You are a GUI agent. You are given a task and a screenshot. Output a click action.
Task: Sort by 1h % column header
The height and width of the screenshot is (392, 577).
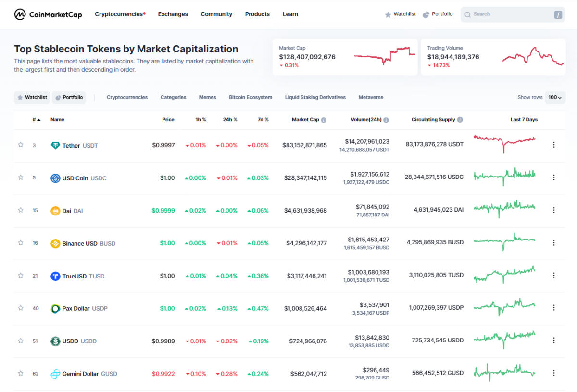[201, 120]
